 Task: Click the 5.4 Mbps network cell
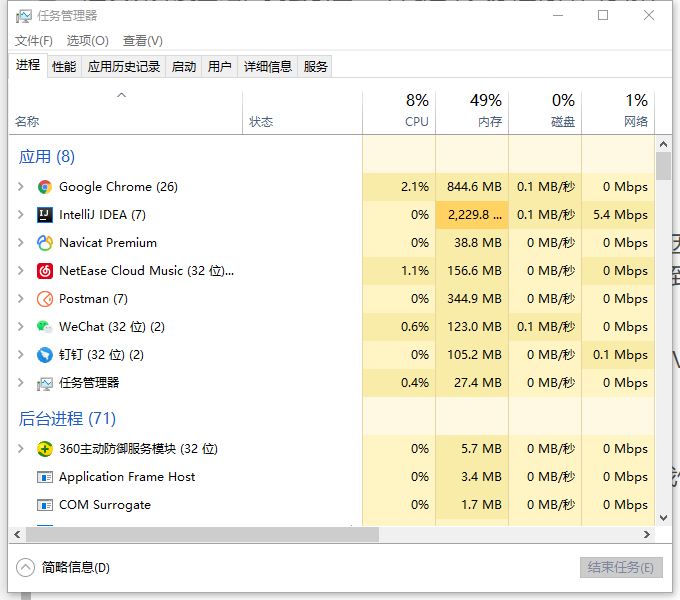point(620,215)
